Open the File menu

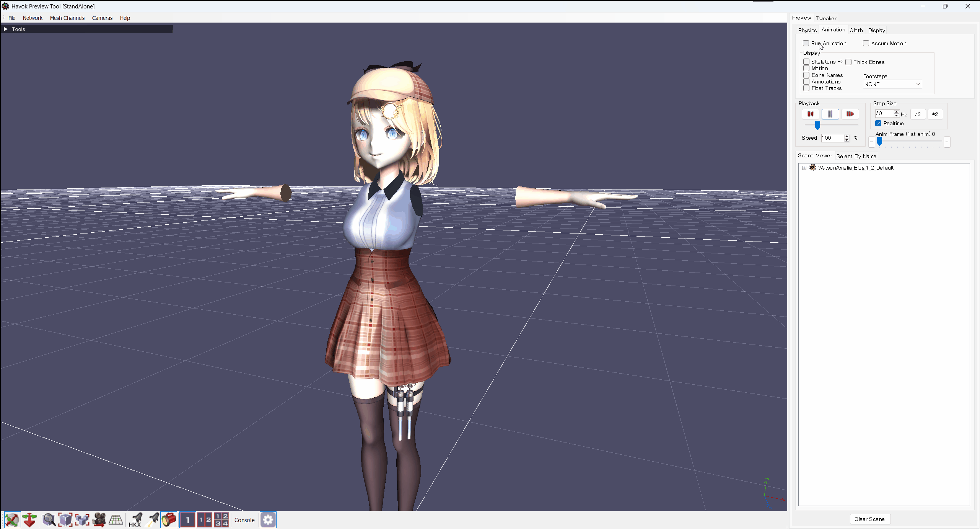click(12, 18)
